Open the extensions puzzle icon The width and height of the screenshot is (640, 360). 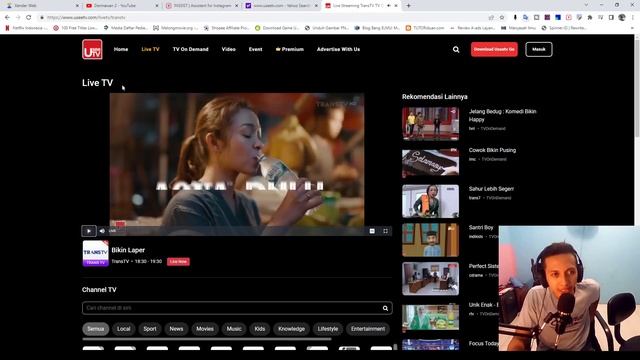tap(590, 18)
